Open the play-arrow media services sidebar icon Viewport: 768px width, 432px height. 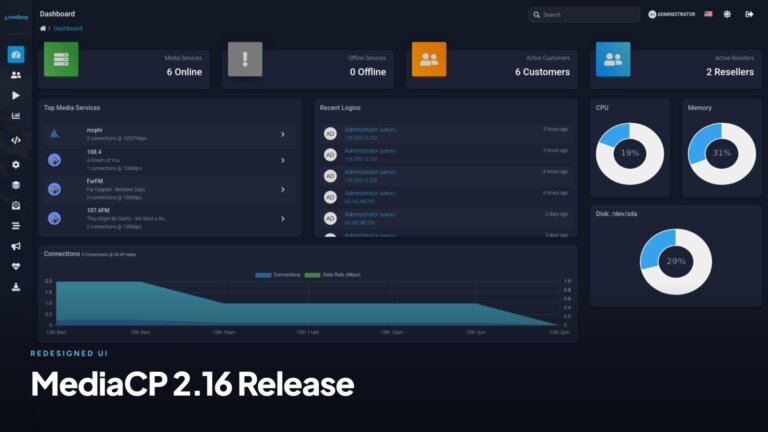pyautogui.click(x=16, y=96)
